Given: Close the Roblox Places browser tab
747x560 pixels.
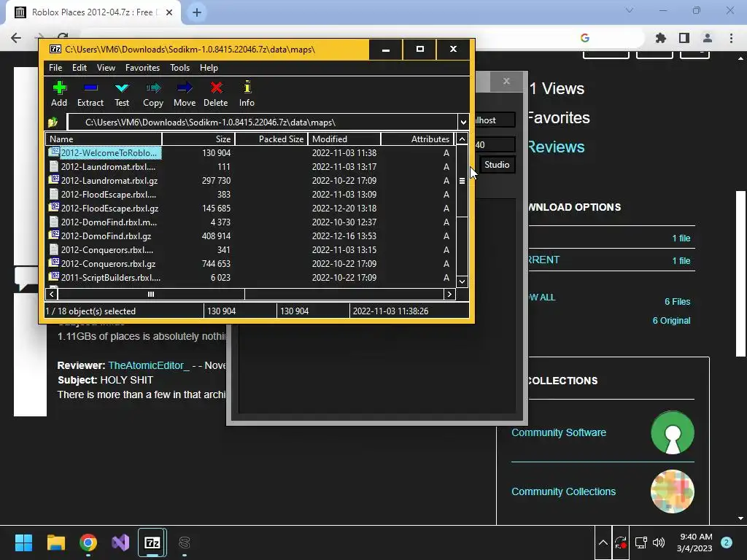Looking at the screenshot, I should pyautogui.click(x=169, y=12).
